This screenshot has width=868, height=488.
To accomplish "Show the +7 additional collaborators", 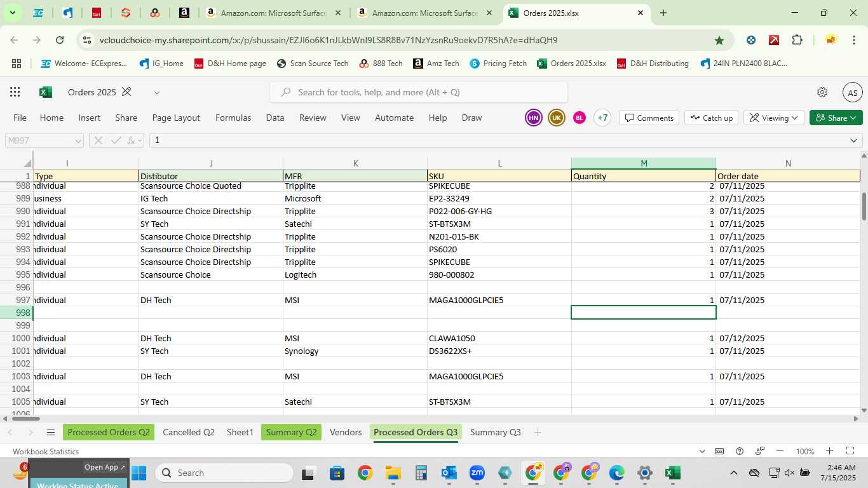I will click(x=602, y=118).
